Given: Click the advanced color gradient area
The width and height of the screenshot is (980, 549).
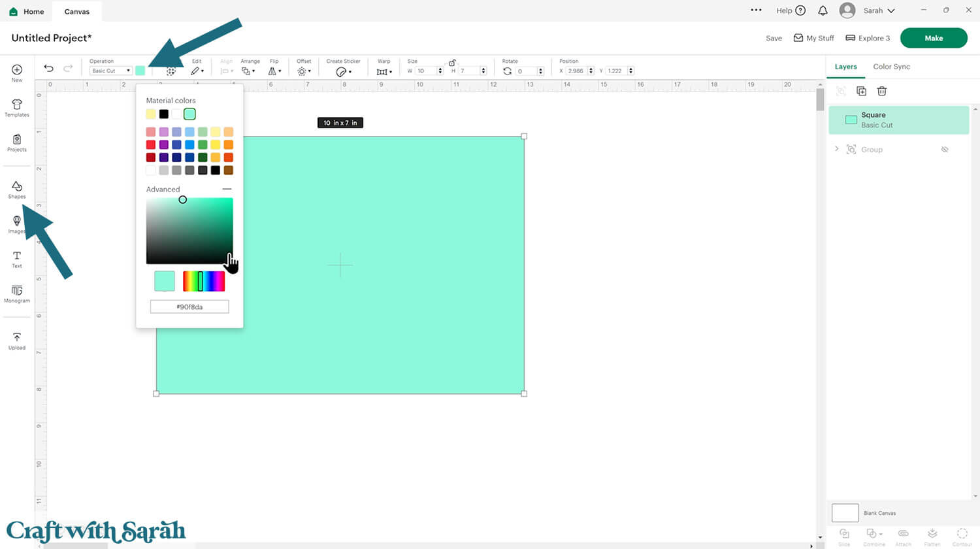Looking at the screenshot, I should coord(189,231).
